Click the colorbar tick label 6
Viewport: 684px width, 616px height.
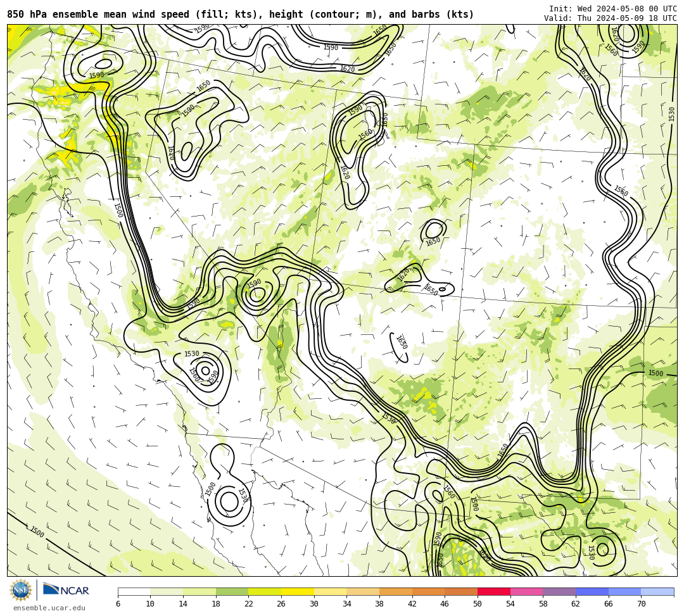click(x=118, y=604)
